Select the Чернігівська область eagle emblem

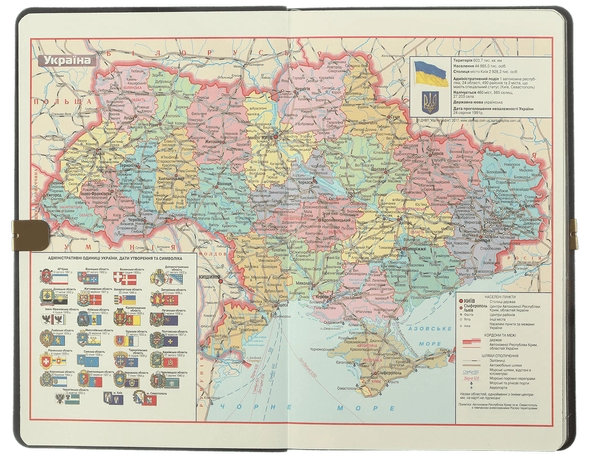[60, 399]
